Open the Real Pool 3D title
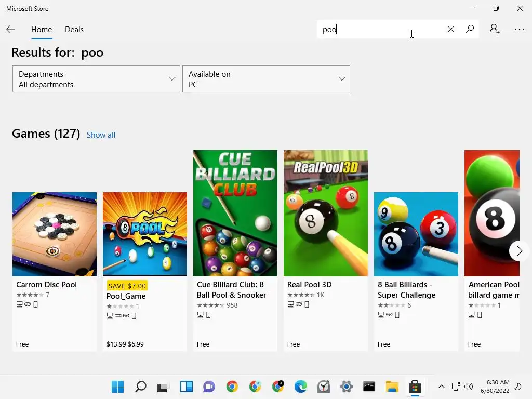This screenshot has height=399, width=532. pyautogui.click(x=310, y=285)
